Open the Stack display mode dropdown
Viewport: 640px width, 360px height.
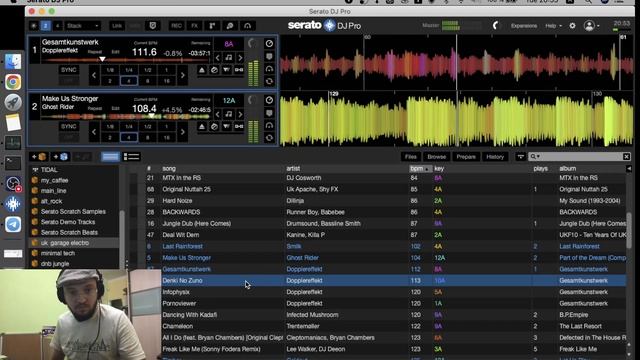pyautogui.click(x=82, y=26)
